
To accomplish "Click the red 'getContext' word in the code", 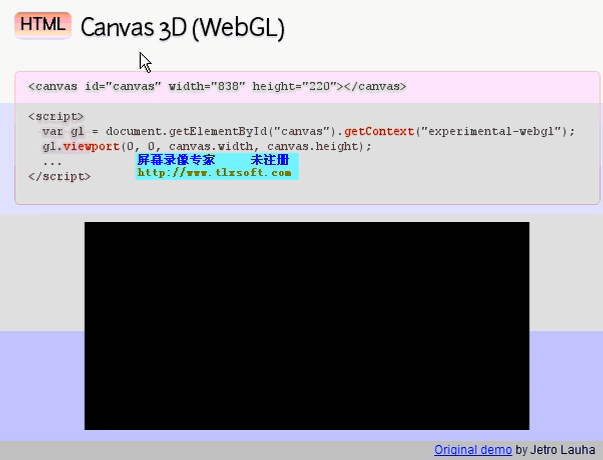I will tap(379, 132).
